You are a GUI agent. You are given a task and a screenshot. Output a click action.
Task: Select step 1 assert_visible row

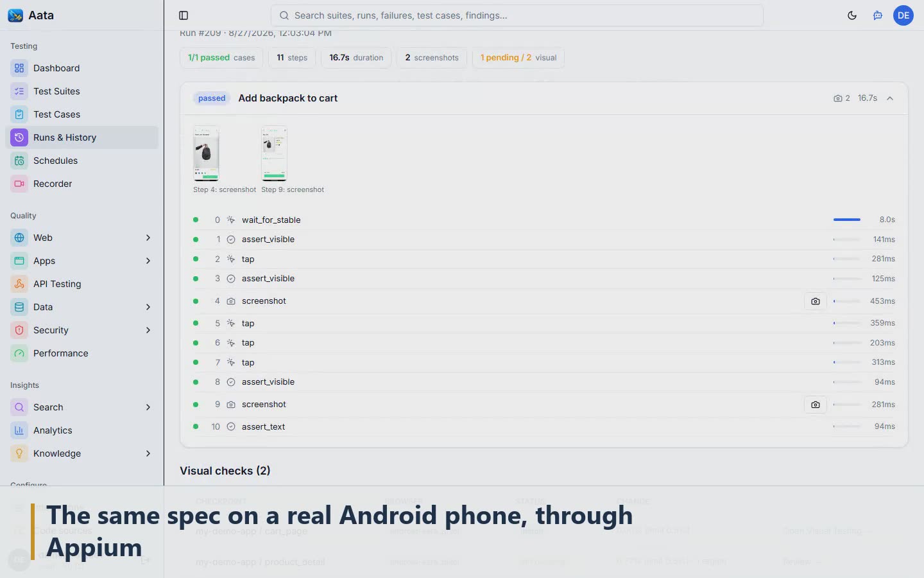click(544, 240)
